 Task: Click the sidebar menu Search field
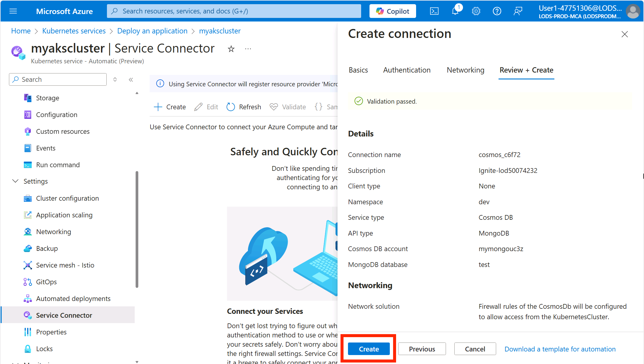[58, 79]
